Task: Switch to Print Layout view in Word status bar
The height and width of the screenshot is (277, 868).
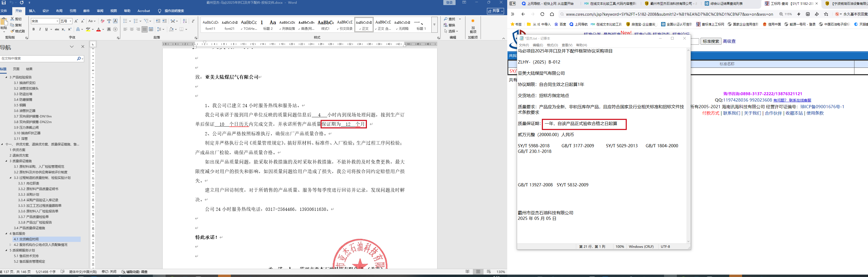Action: (478, 272)
